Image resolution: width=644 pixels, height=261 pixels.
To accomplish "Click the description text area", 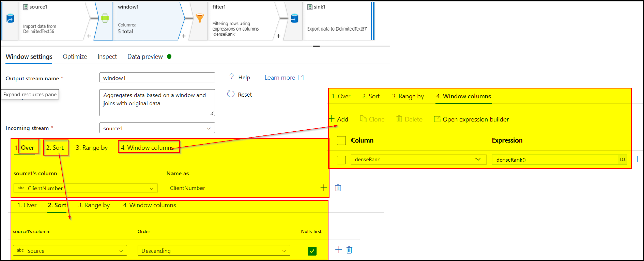I will 157,102.
